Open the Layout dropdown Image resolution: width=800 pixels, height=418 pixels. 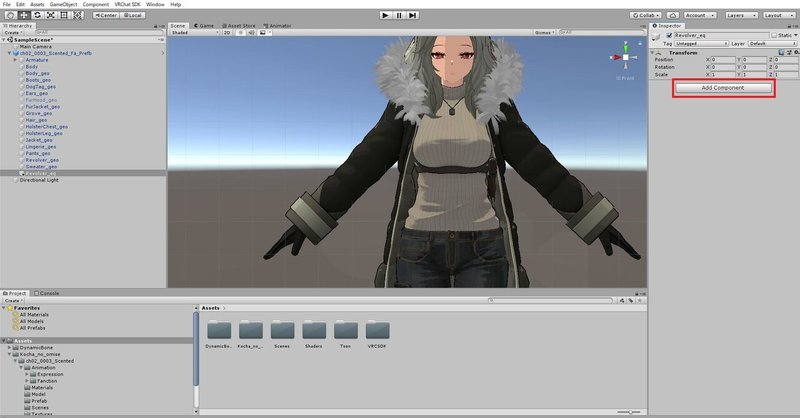[779, 15]
